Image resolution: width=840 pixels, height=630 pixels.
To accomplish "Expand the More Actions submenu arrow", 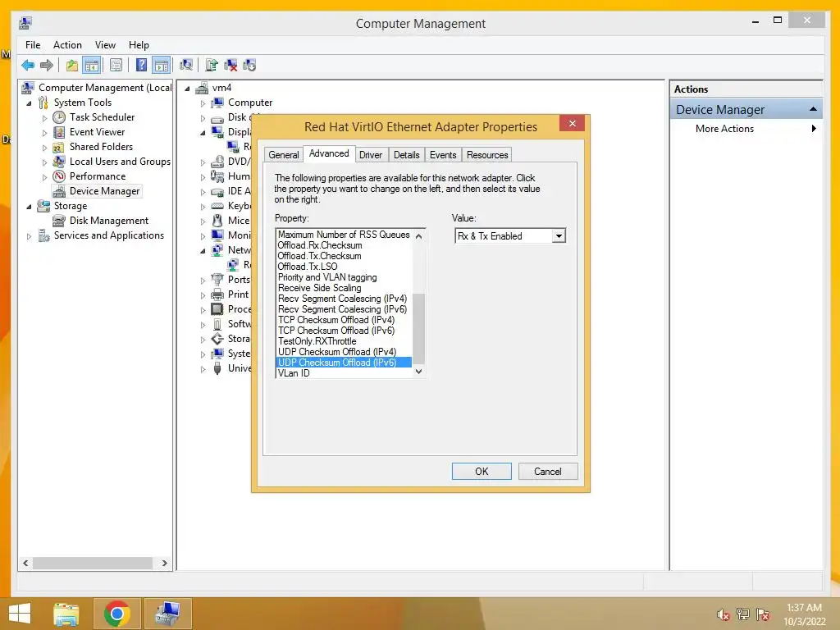I will (814, 129).
